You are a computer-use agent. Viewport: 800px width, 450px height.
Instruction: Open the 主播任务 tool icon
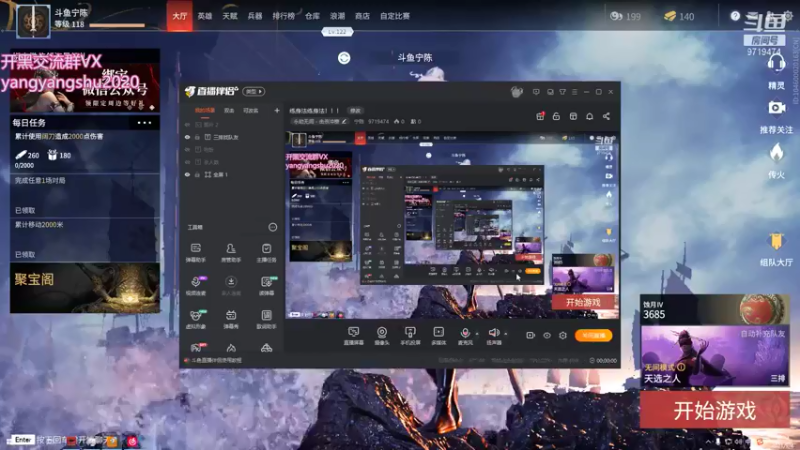(266, 252)
